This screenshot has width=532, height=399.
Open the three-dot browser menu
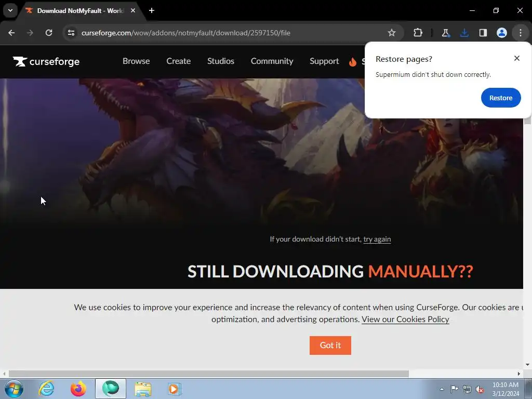coord(521,33)
